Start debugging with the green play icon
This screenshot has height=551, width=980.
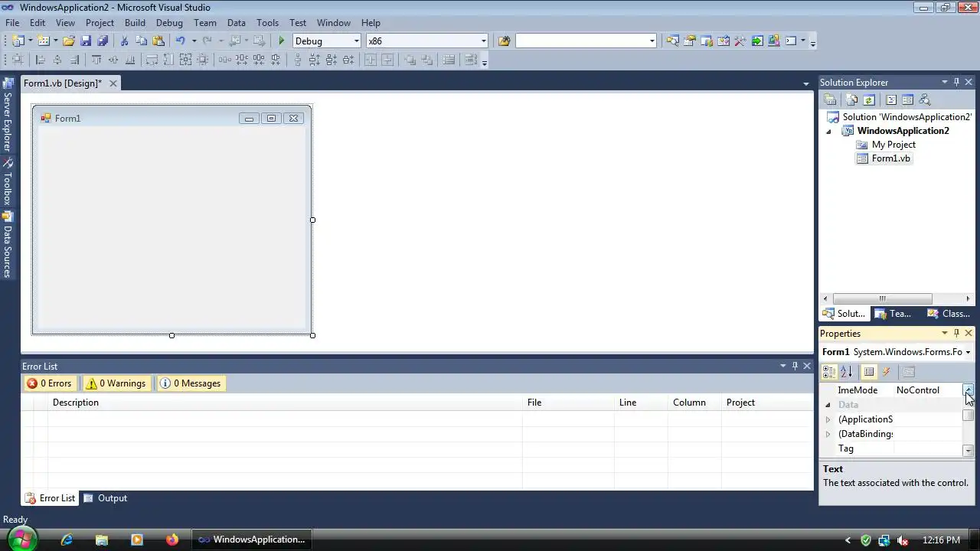tap(282, 41)
